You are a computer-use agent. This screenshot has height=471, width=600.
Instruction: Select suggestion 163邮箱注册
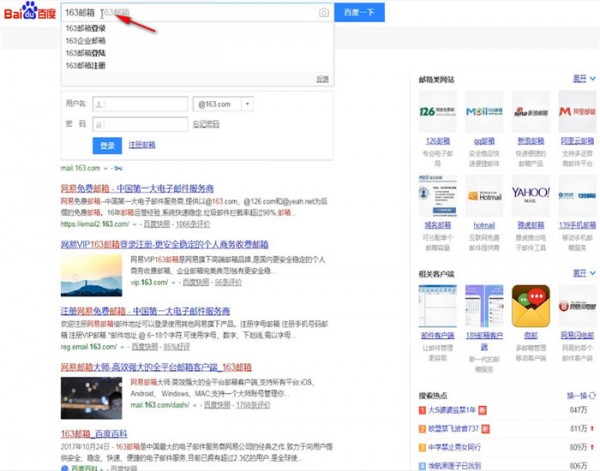pyautogui.click(x=85, y=65)
